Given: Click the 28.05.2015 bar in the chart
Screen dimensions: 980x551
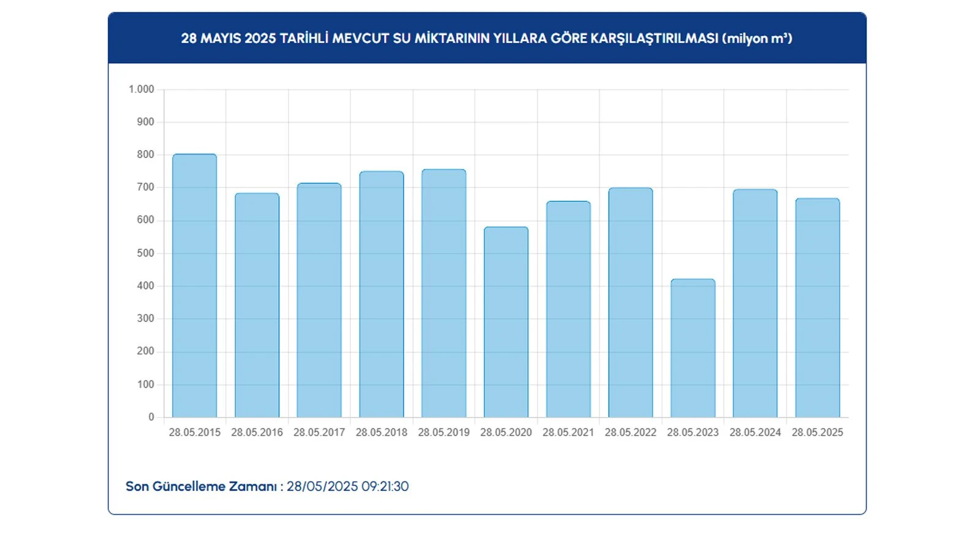Looking at the screenshot, I should pyautogui.click(x=194, y=286).
